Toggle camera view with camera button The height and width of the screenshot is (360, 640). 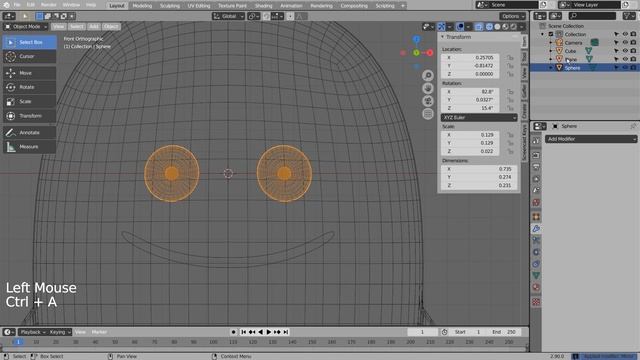click(x=428, y=101)
